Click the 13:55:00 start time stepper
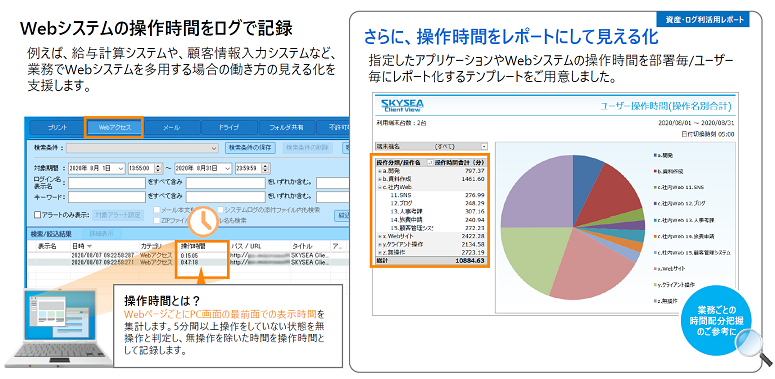Image resolution: width=775 pixels, height=379 pixels. click(158, 168)
